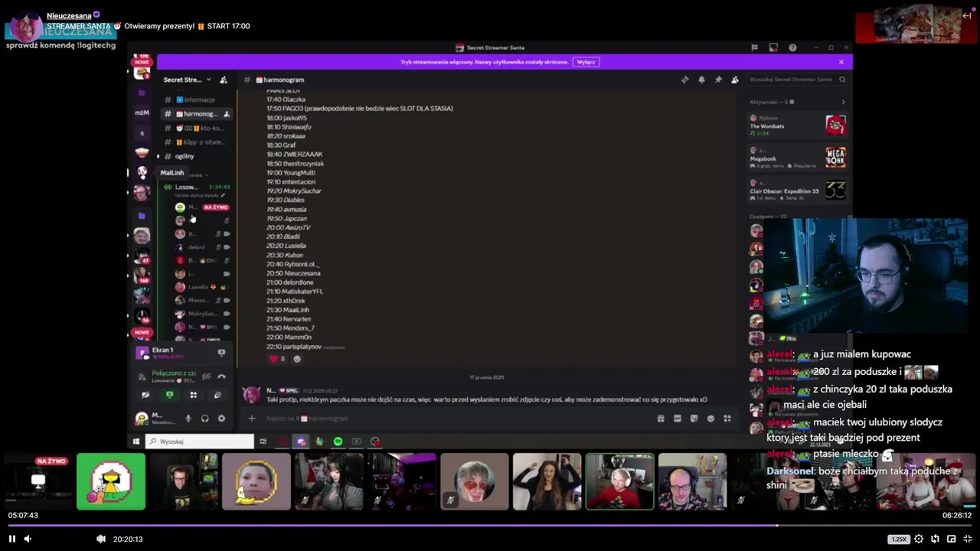980x551 pixels.
Task: Open video player settings gear
Action: (x=919, y=539)
